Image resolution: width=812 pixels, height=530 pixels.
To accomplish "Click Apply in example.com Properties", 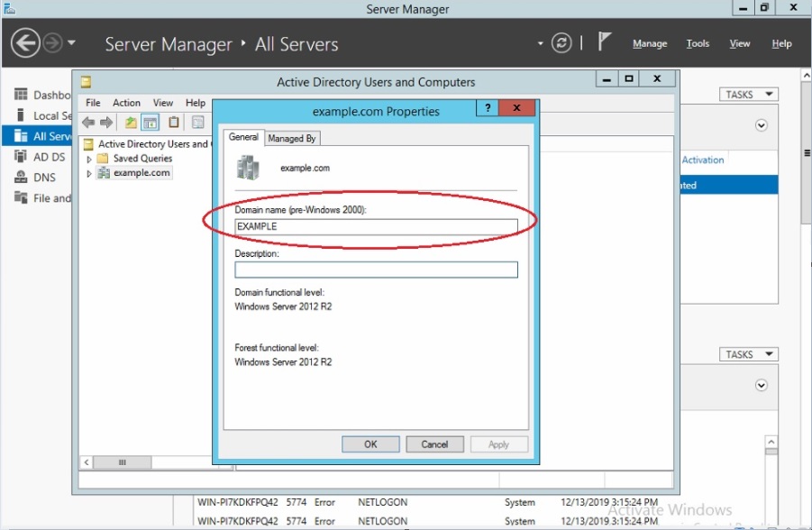I will point(498,444).
